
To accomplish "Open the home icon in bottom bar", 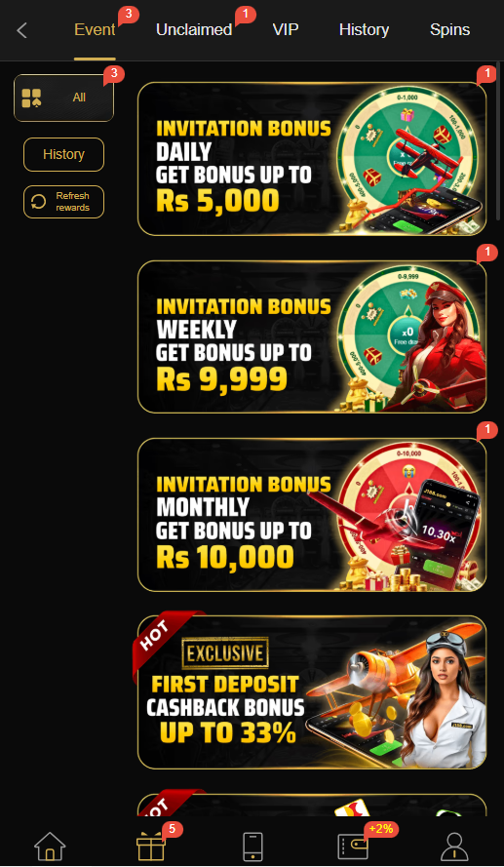I will click(50, 847).
